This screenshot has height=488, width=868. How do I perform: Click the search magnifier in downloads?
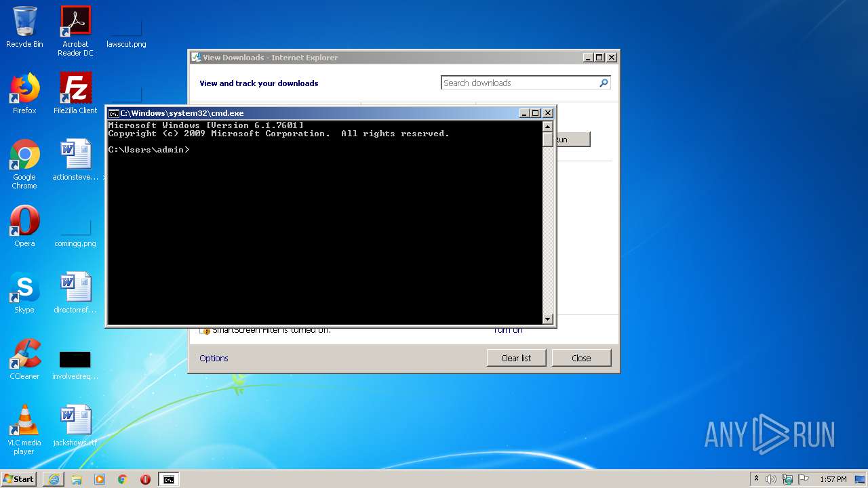pyautogui.click(x=604, y=83)
